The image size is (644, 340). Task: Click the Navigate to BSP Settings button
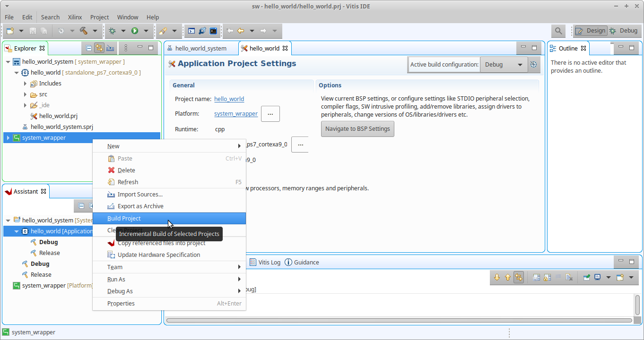[x=357, y=129]
